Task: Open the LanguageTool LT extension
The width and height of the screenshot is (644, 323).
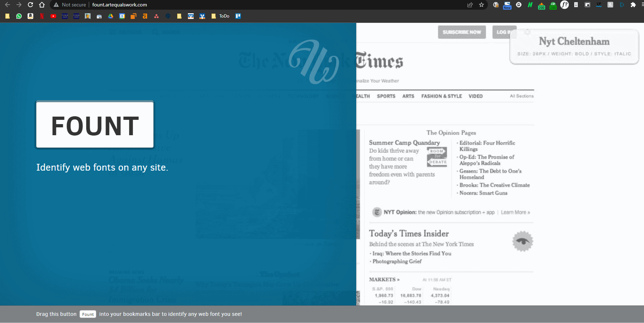Action: [599, 5]
